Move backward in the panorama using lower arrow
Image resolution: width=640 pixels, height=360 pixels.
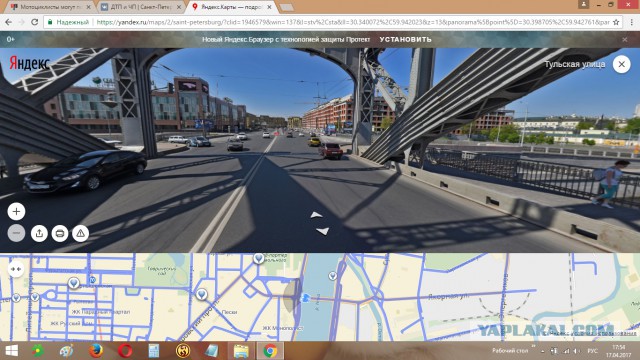click(x=322, y=231)
